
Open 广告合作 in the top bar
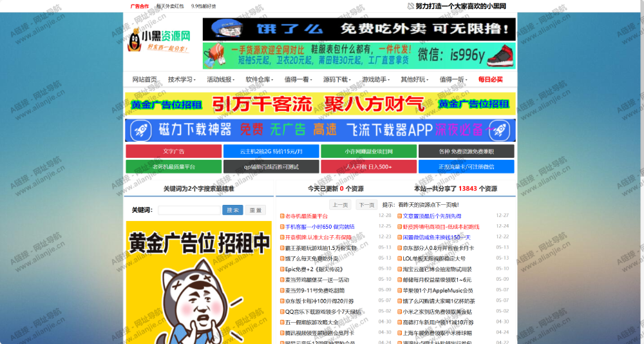pos(140,6)
